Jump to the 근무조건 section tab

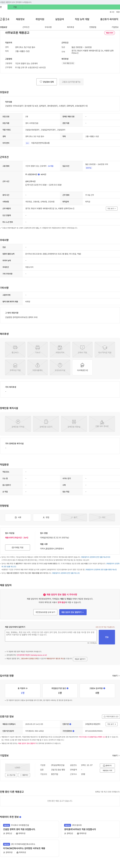(26, 27)
